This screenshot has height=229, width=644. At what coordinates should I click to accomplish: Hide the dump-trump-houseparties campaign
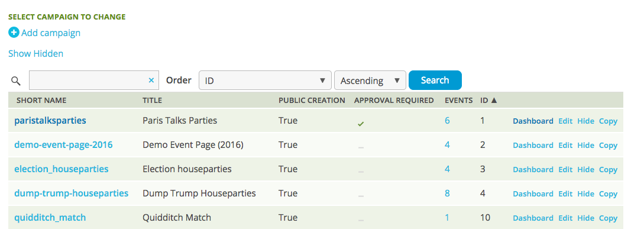(x=585, y=193)
